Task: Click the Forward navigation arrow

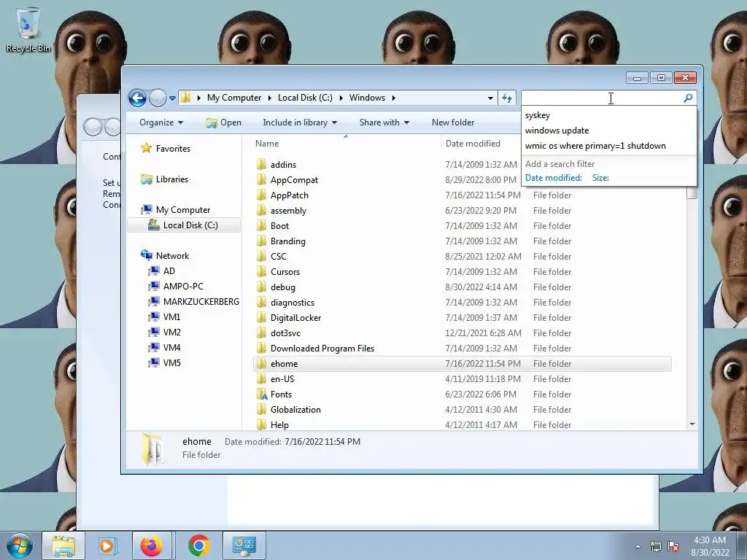Action: tap(158, 98)
